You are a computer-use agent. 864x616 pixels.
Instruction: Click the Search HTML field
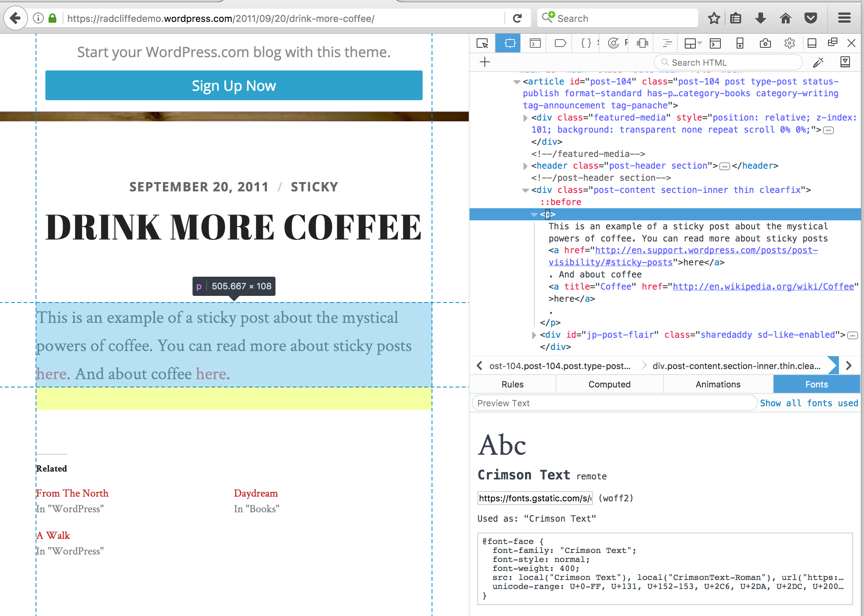728,63
